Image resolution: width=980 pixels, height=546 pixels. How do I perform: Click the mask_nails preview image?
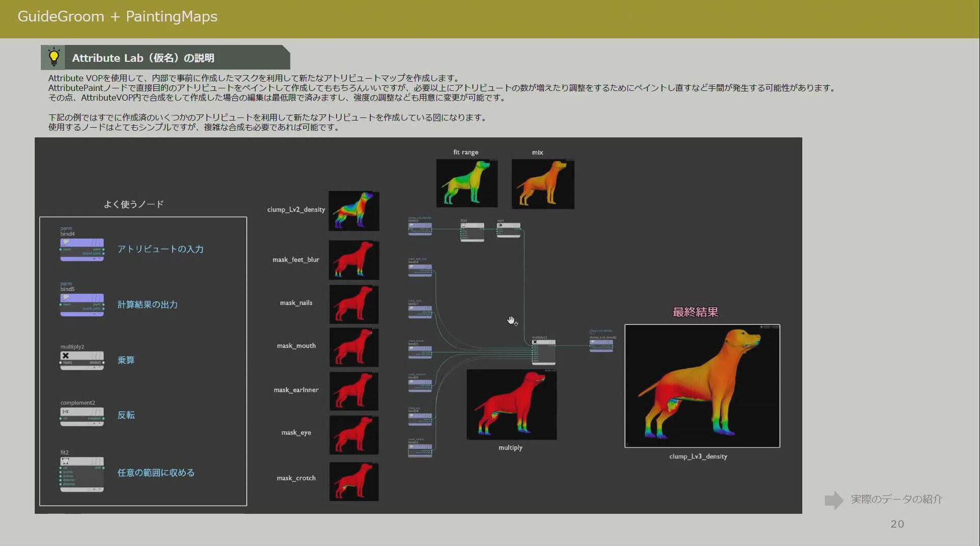point(354,304)
